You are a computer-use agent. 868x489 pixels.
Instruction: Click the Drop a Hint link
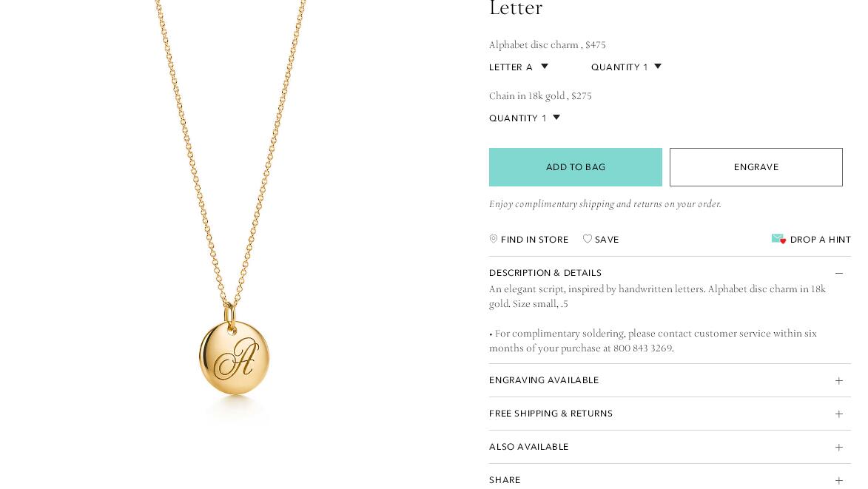point(821,240)
